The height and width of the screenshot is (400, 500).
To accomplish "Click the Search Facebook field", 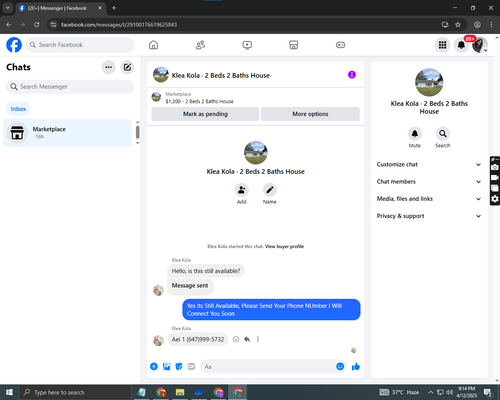I will (80, 45).
